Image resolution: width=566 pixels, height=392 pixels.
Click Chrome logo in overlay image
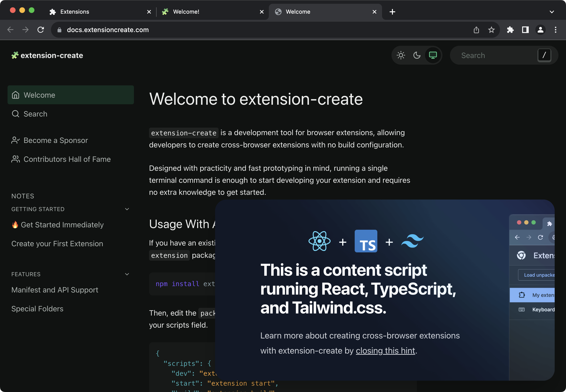point(521,255)
